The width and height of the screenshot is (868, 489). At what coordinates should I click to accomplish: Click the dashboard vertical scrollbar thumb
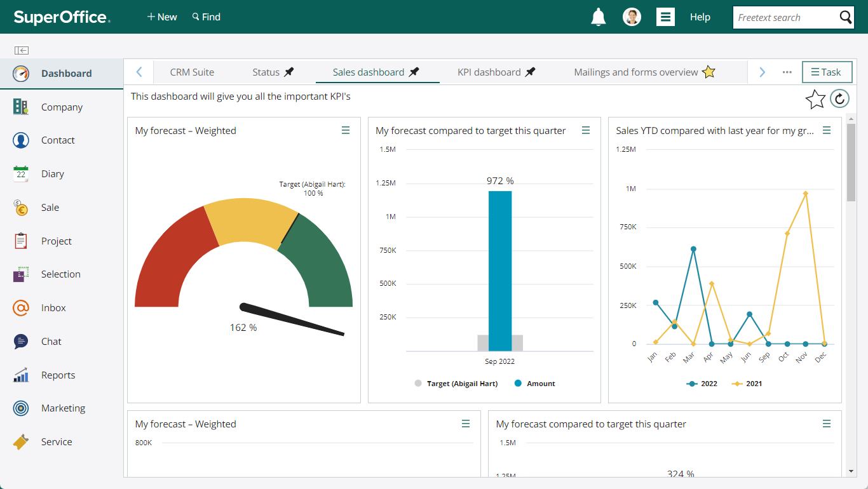[851, 163]
